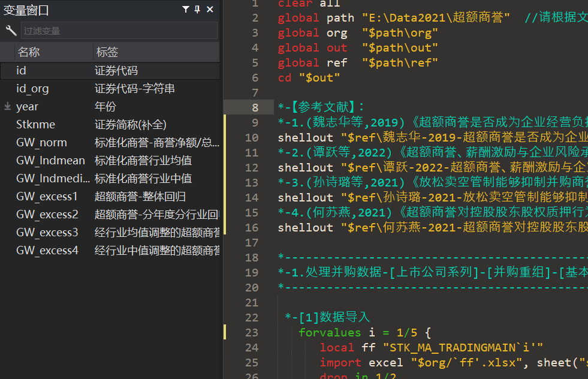Click the shellout 谭跃-2022 code line
This screenshot has width=588, height=379.
coord(433,167)
